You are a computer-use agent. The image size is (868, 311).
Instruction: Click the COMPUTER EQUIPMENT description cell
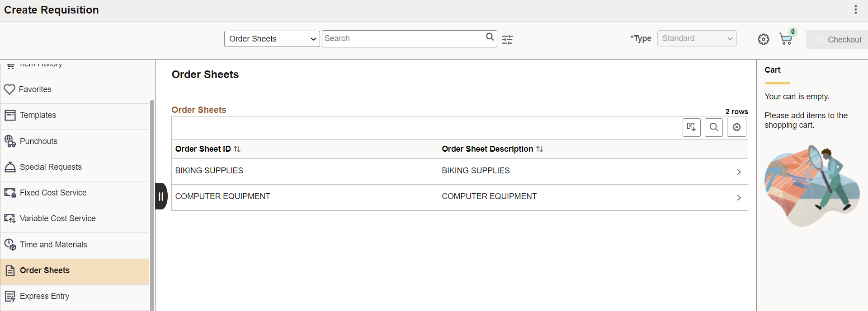pyautogui.click(x=489, y=196)
